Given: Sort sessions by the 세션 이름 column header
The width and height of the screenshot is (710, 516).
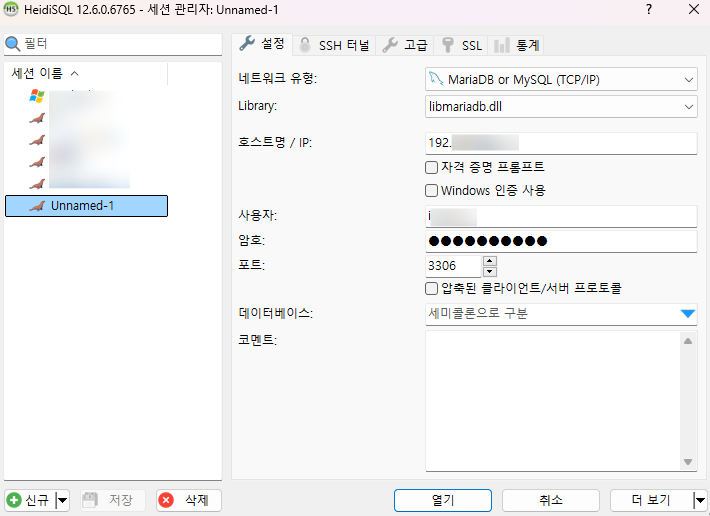Looking at the screenshot, I should coord(86,73).
